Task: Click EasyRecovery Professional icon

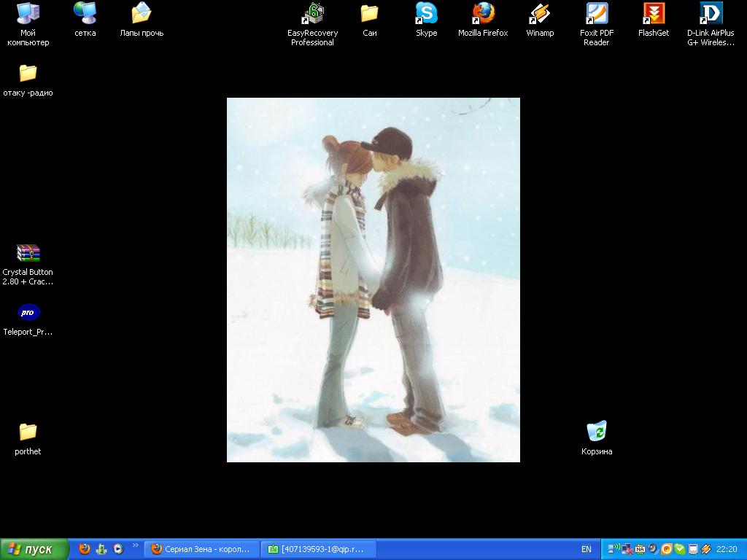Action: tap(313, 14)
